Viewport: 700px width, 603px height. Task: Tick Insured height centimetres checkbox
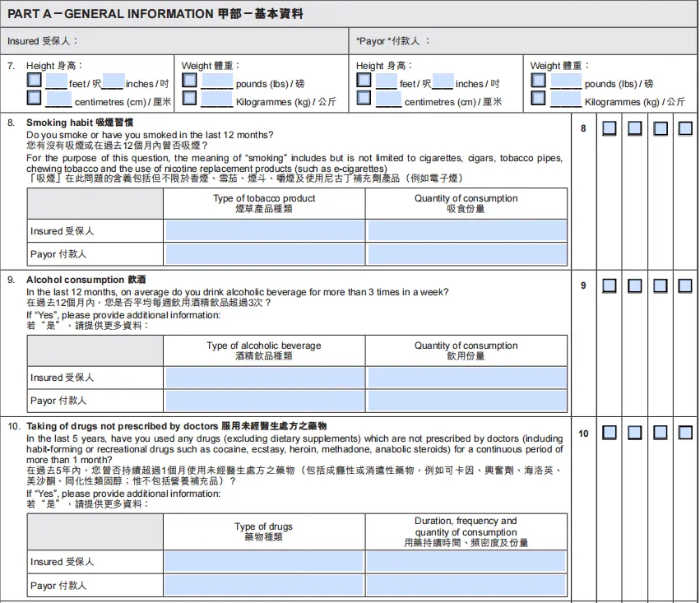coord(35,98)
